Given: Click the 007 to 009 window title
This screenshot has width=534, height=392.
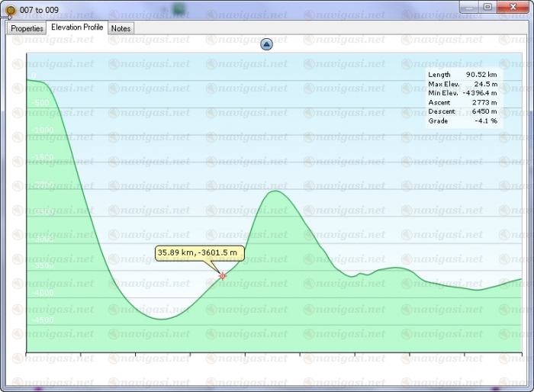Looking at the screenshot, I should 41,11.
